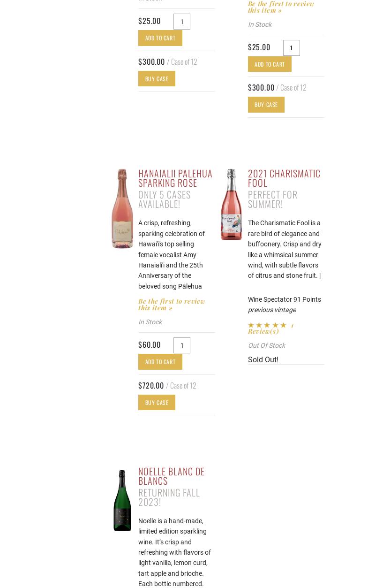This screenshot has width=368, height=588.
Task: Buy a case of Sparking Rose for $720.00
Action: point(157,403)
